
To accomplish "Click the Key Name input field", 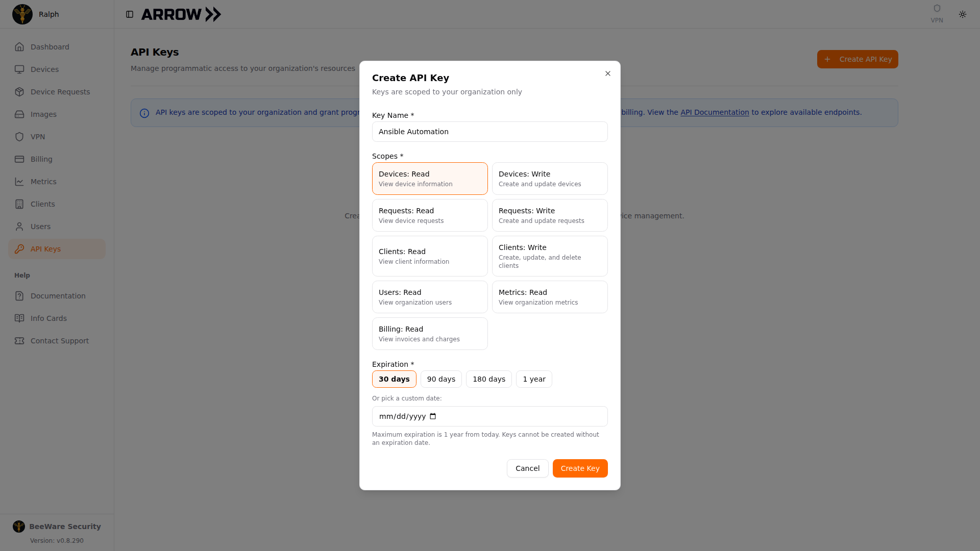I will point(490,132).
